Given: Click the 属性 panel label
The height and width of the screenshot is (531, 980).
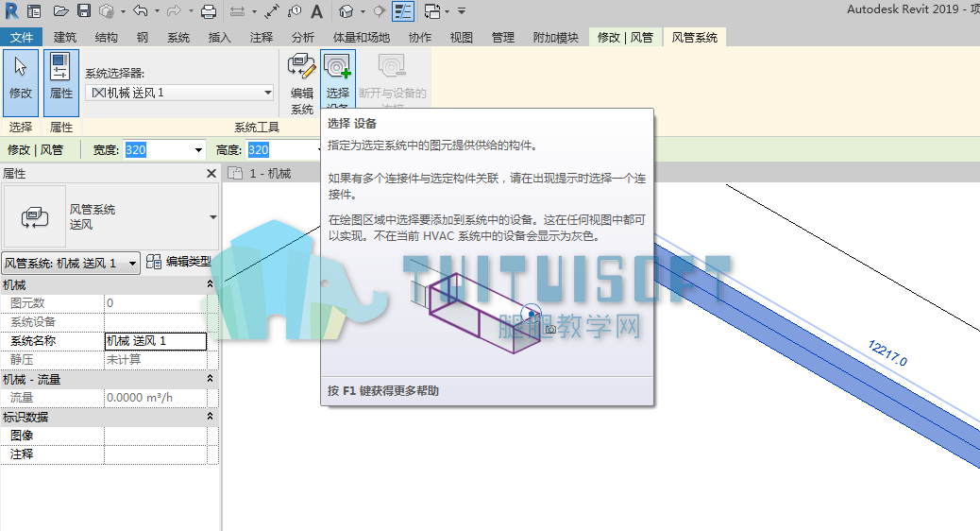Looking at the screenshot, I should click(61, 127).
